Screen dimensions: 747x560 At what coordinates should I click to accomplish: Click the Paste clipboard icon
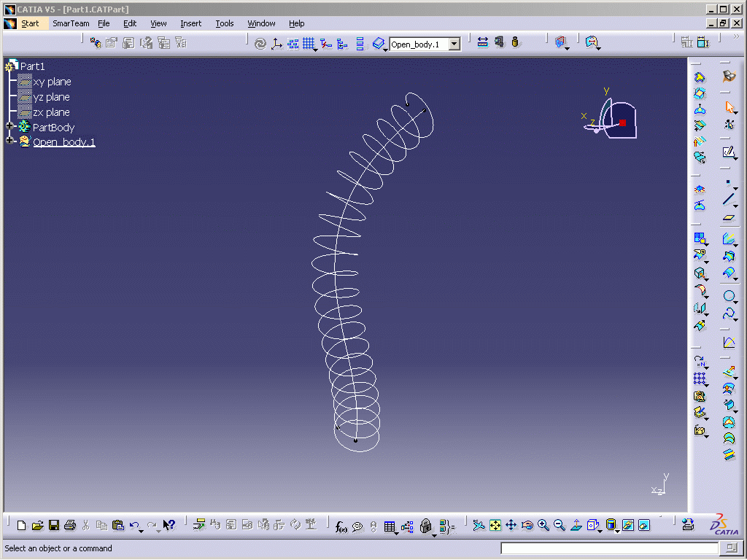coord(117,525)
